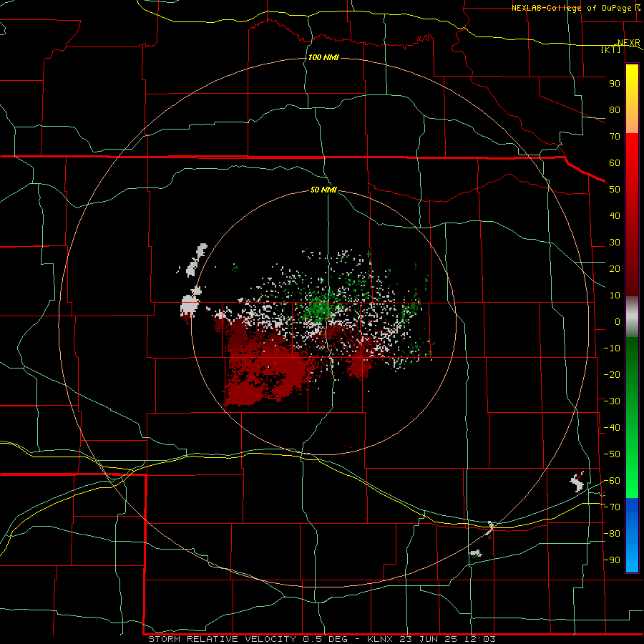644x644 pixels.
Task: Click the -30 scale value
Action: click(613, 401)
